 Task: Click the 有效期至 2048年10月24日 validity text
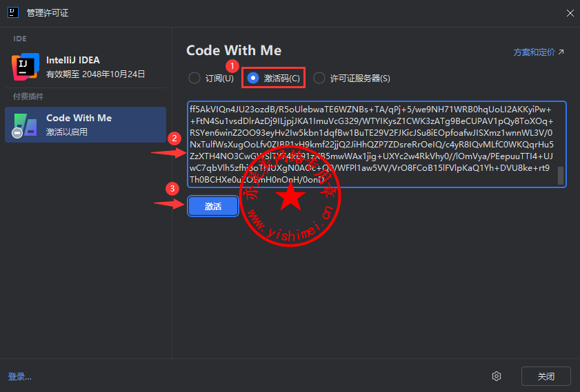[95, 74]
